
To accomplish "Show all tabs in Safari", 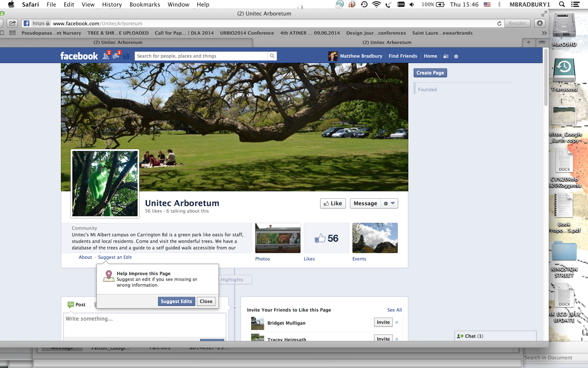I will click(542, 42).
